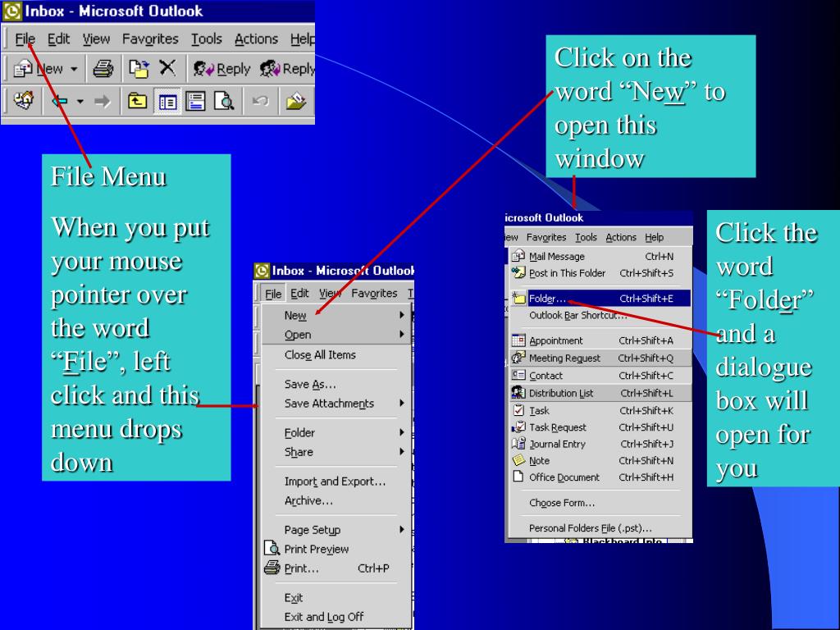Open Actions menu above the New submenu
This screenshot has height=630, width=840.
[x=621, y=237]
